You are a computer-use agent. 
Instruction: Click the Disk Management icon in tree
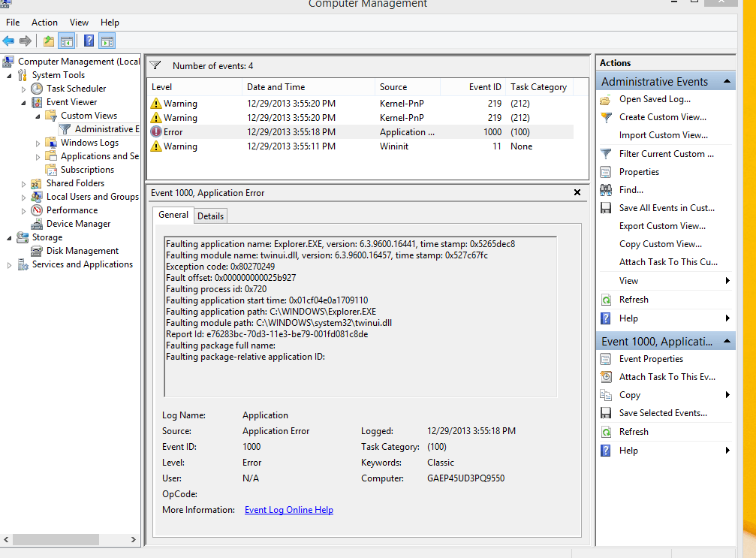click(37, 251)
